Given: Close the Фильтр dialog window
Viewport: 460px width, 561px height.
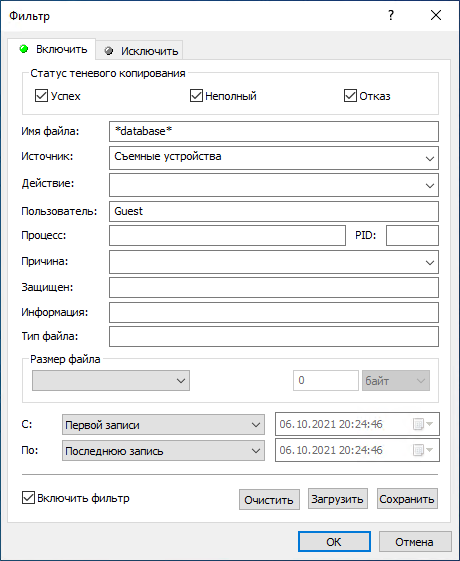Looking at the screenshot, I should click(x=436, y=15).
